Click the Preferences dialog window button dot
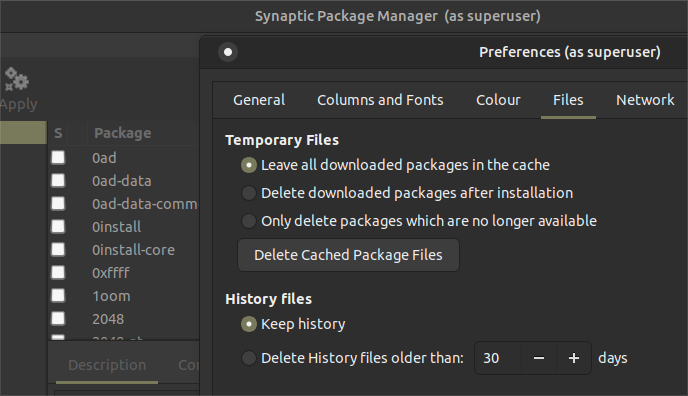 [228, 52]
